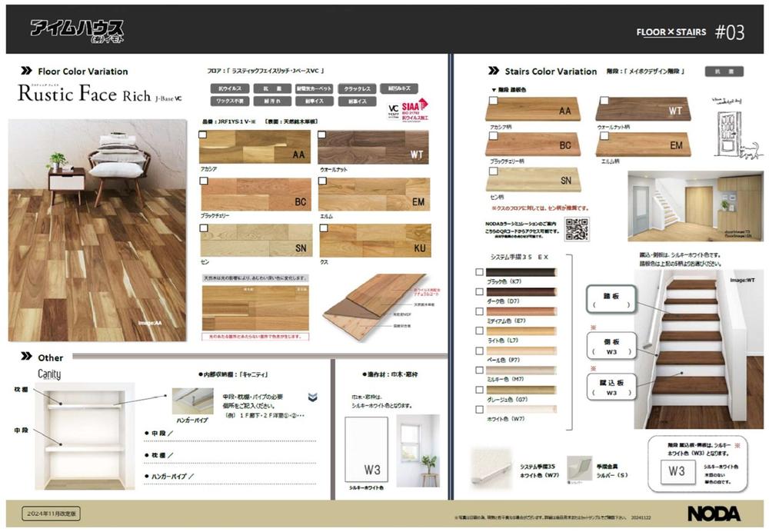Viewport: 769px width, 532px height.
Task: Tick the BC ブラックチェリー floor checkbox
Action: pyautogui.click(x=204, y=181)
